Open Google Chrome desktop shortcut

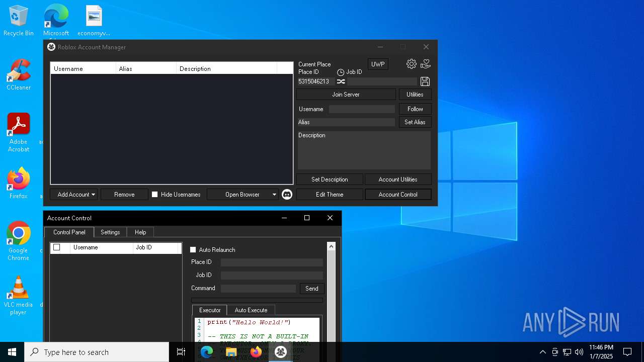(19, 241)
